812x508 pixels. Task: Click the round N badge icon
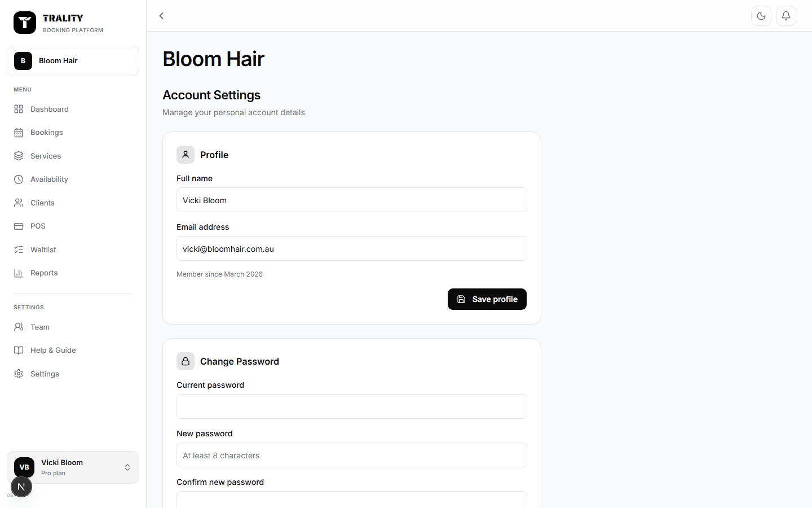point(21,487)
